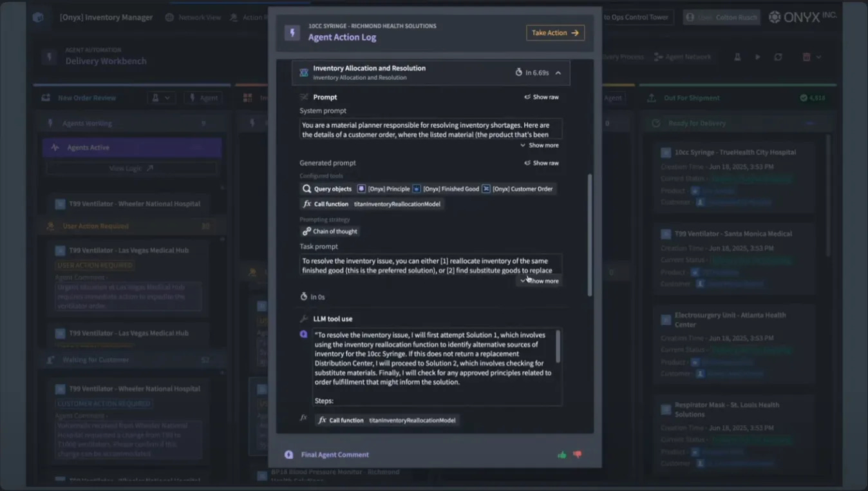Click the small fx icon left of bottom Call function
Screen dimensions: 868x491
[304, 418]
